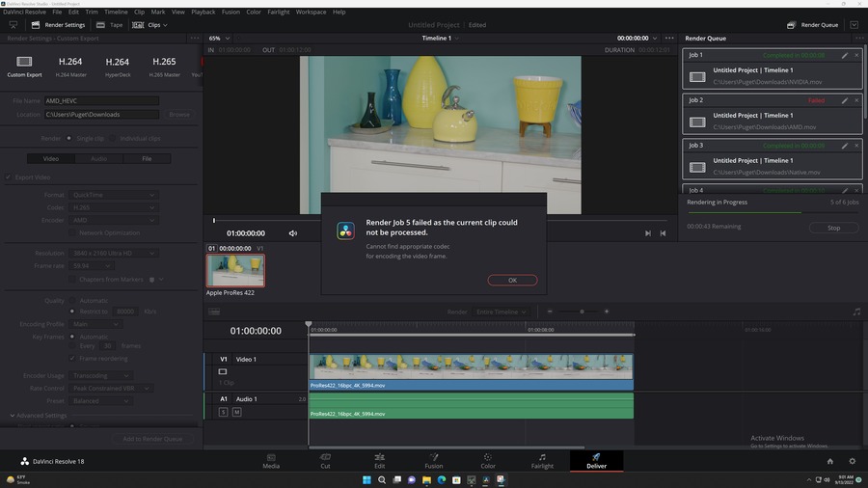
Task: Click the Video 1 track monitor icon
Action: click(223, 372)
